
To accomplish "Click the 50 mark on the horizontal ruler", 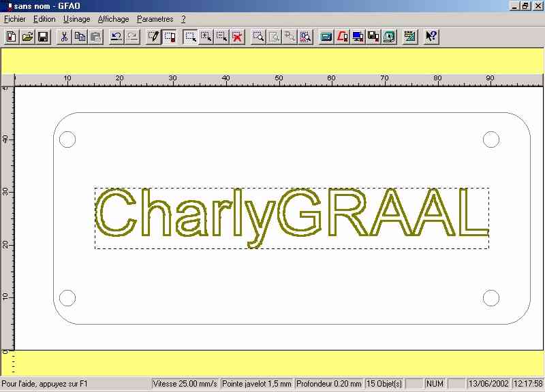I will (x=279, y=78).
